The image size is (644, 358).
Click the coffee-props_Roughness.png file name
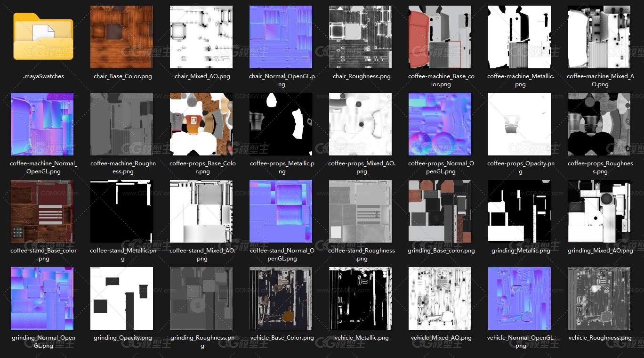tap(600, 167)
